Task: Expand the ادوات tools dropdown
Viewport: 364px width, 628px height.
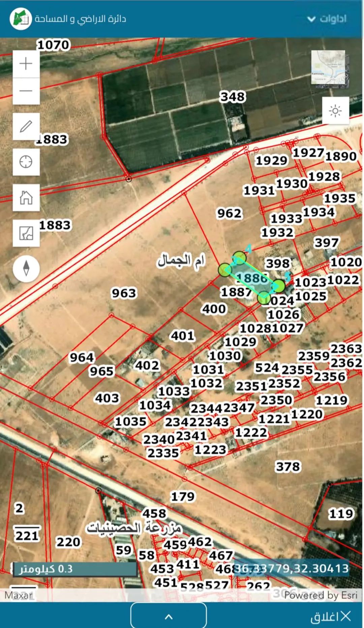Action: tap(327, 19)
